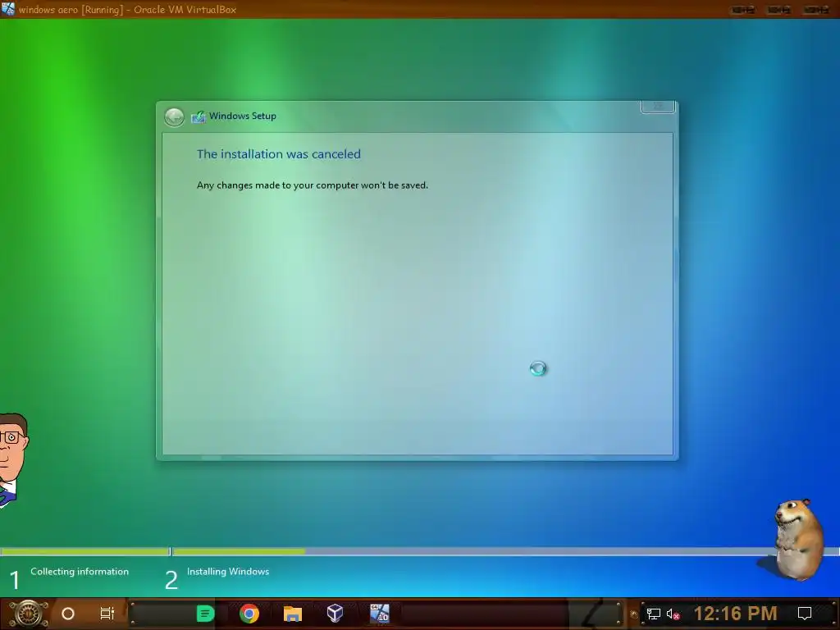Screen dimensions: 840x630
Task: Click the 'Collecting information' step label
Action: [80, 572]
